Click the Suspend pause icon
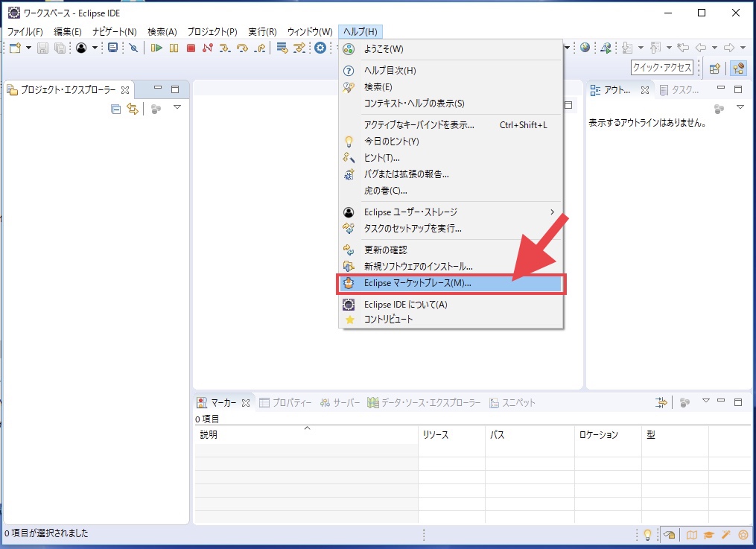 174,48
